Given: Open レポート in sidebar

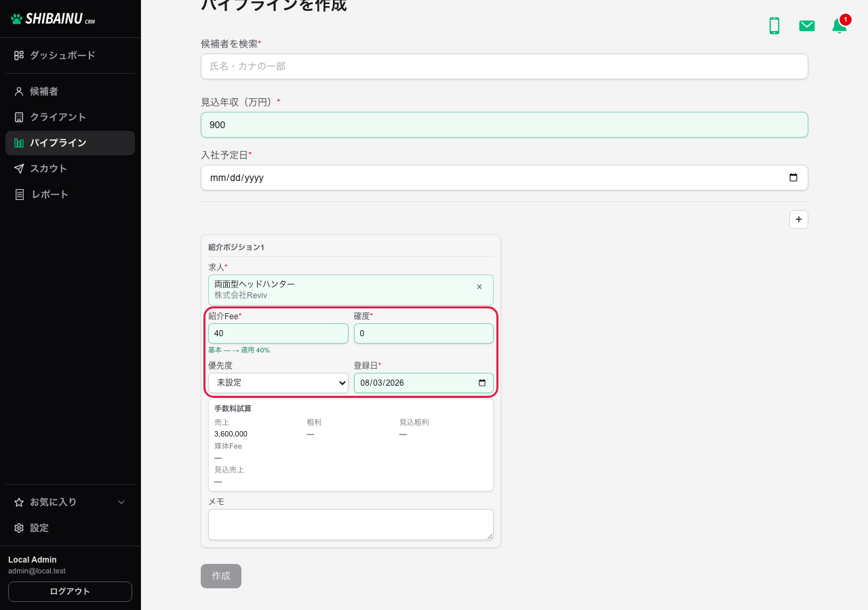Looking at the screenshot, I should (70, 195).
